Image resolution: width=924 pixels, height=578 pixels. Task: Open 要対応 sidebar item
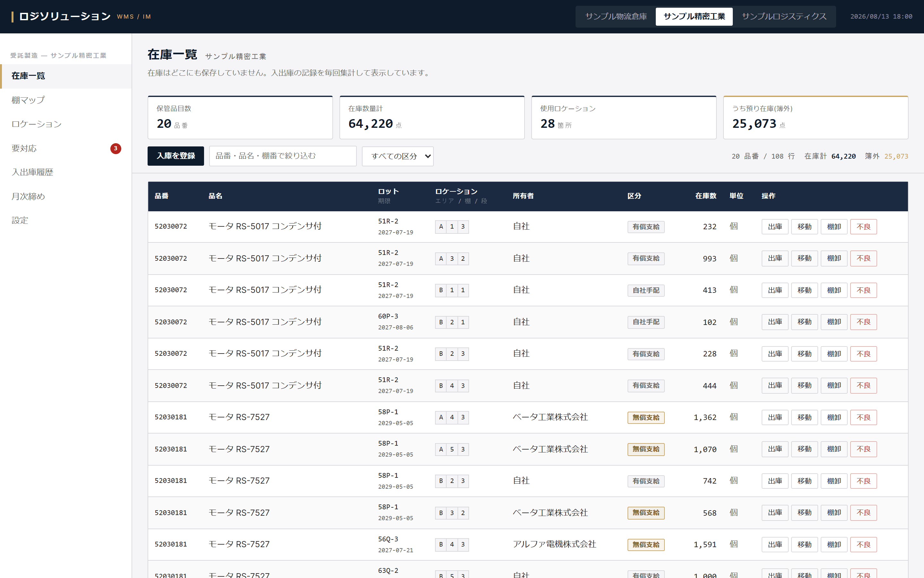(x=66, y=148)
